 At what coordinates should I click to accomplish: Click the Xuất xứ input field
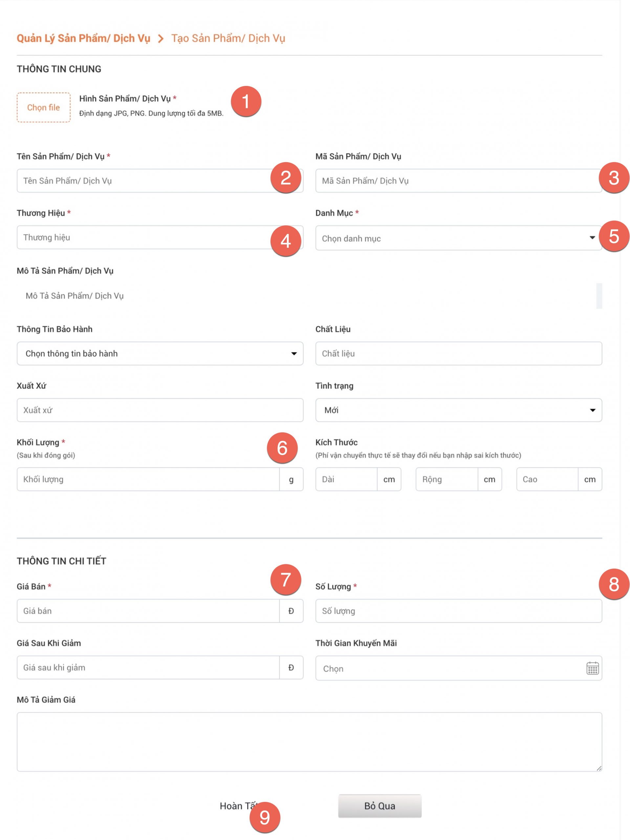click(x=160, y=410)
